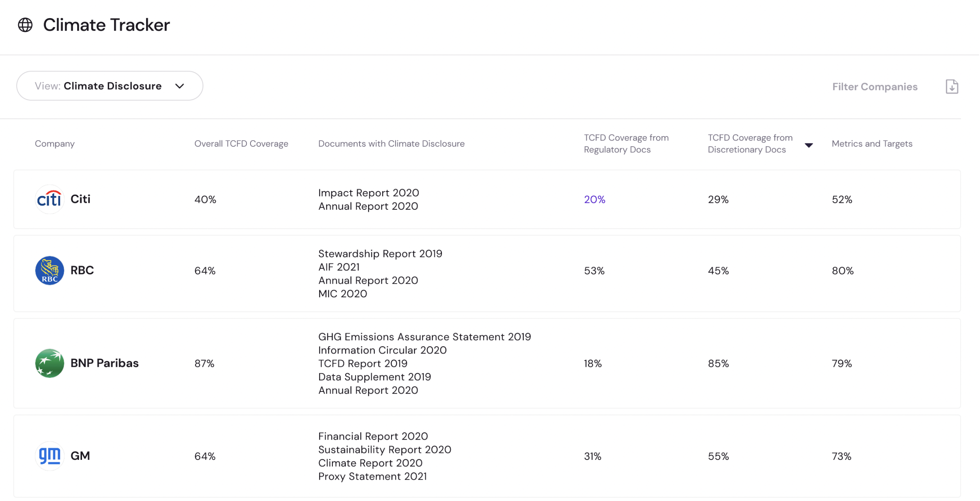Click Citi's 40% overall coverage
The width and height of the screenshot is (980, 501).
[205, 199]
